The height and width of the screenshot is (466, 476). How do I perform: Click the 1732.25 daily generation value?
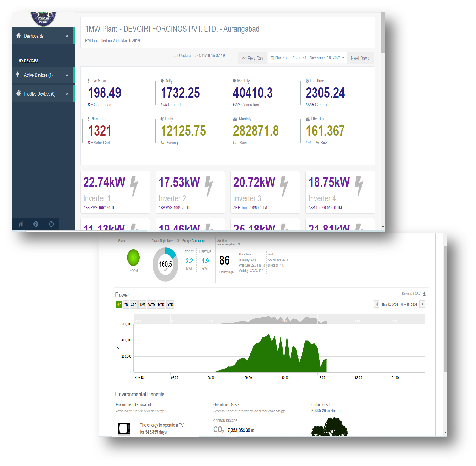pyautogui.click(x=180, y=93)
